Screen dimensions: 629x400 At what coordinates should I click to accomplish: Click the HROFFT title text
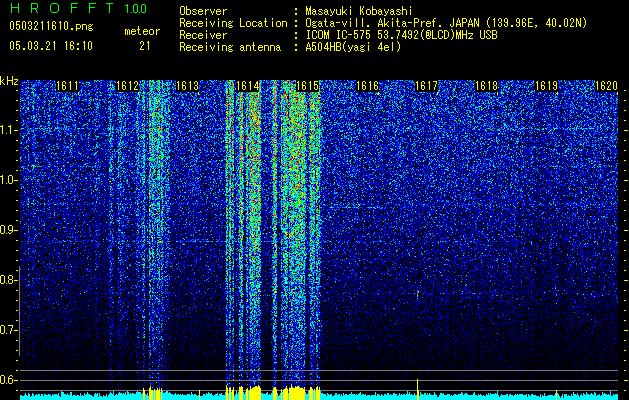(x=62, y=8)
